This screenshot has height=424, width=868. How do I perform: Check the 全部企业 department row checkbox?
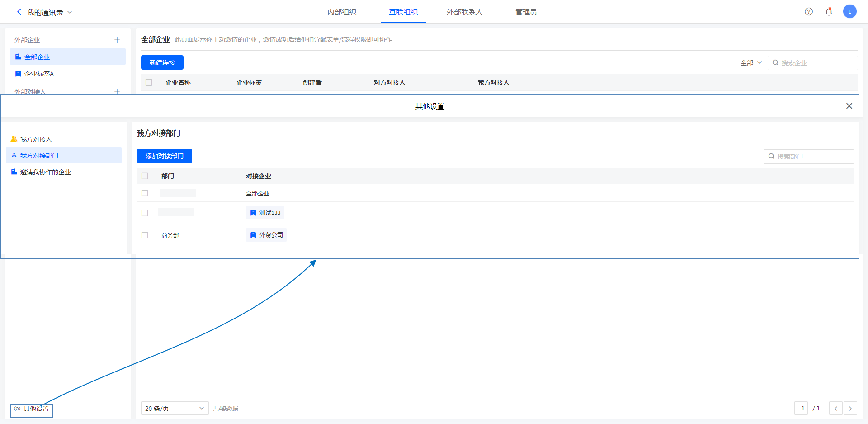coord(145,193)
